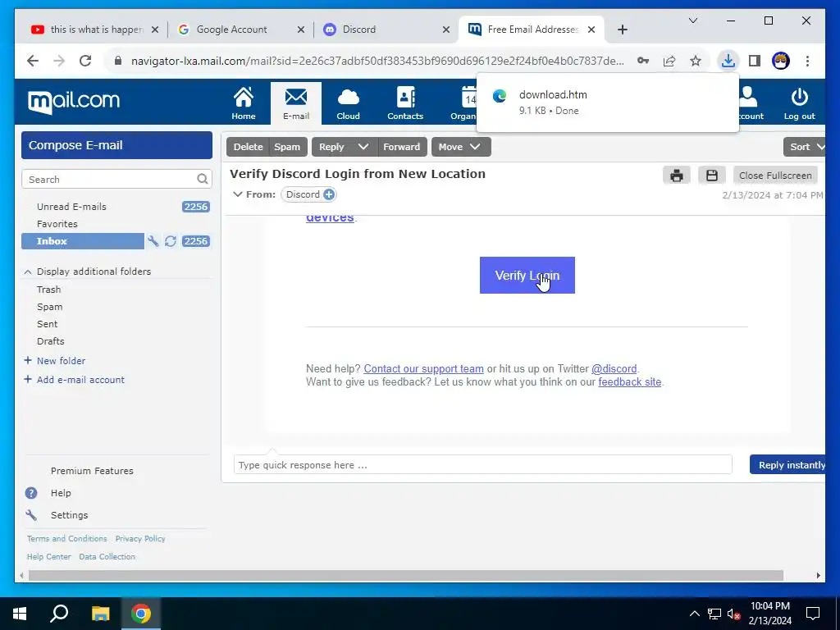Open the Reply dropdown arrow
This screenshot has height=630, width=840.
click(x=363, y=147)
